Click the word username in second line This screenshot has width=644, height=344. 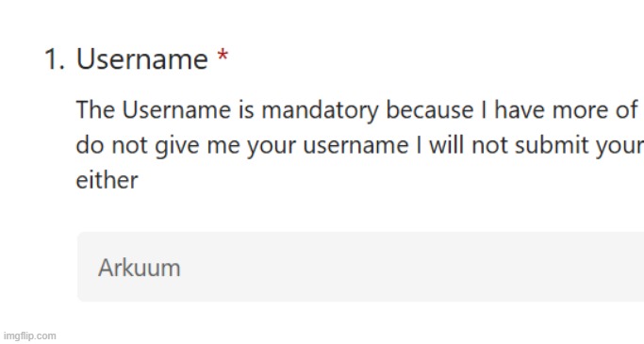(x=355, y=146)
